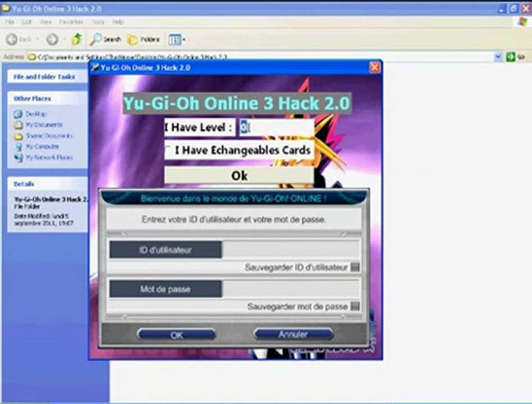Open the View menu

(x=46, y=22)
